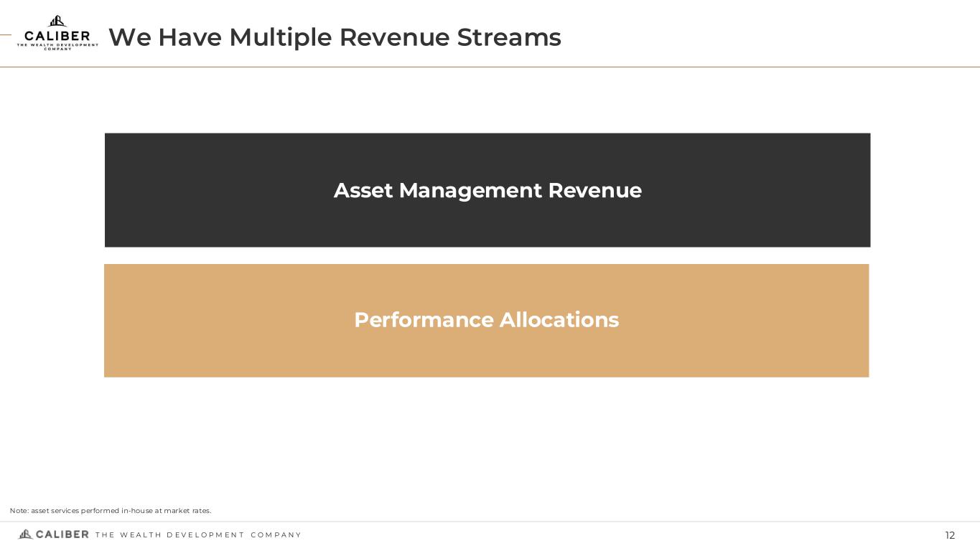Click the footnote about asset services
Viewport: 980px width, 551px height.
(x=111, y=511)
